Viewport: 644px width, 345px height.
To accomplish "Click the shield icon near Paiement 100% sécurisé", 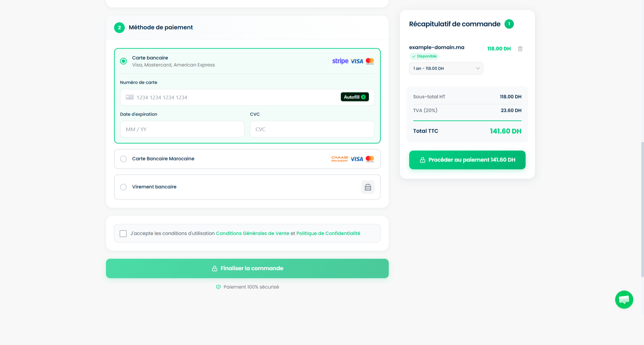I will (218, 287).
